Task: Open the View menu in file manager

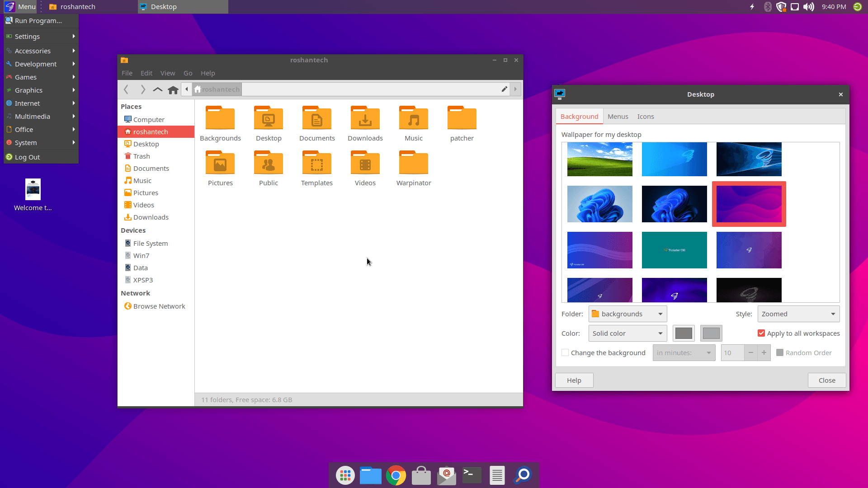Action: coord(168,73)
